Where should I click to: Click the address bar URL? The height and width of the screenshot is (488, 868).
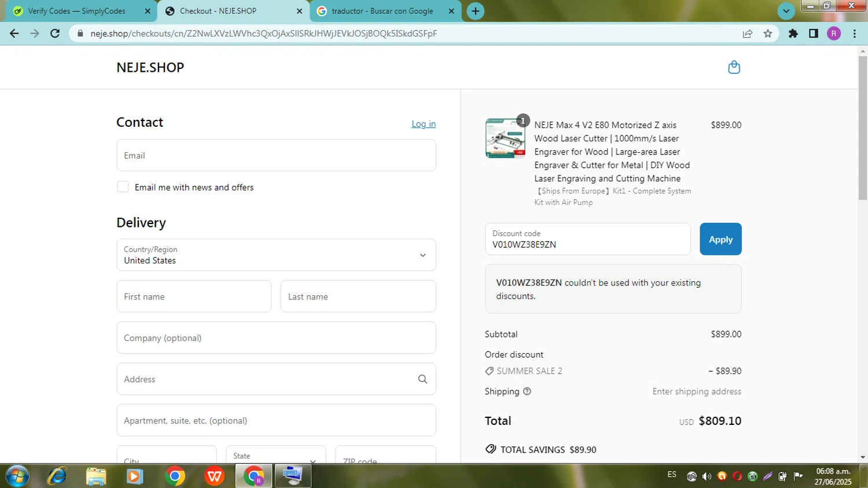point(264,34)
